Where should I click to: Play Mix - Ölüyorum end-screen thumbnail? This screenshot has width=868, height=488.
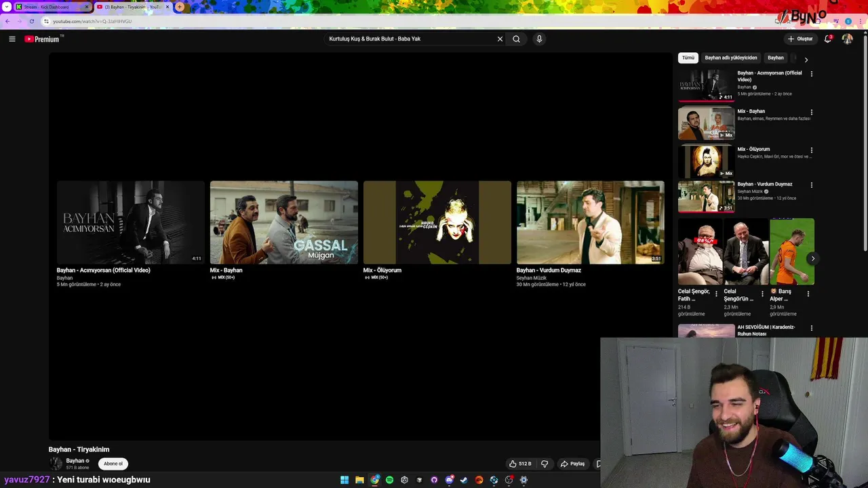437,222
